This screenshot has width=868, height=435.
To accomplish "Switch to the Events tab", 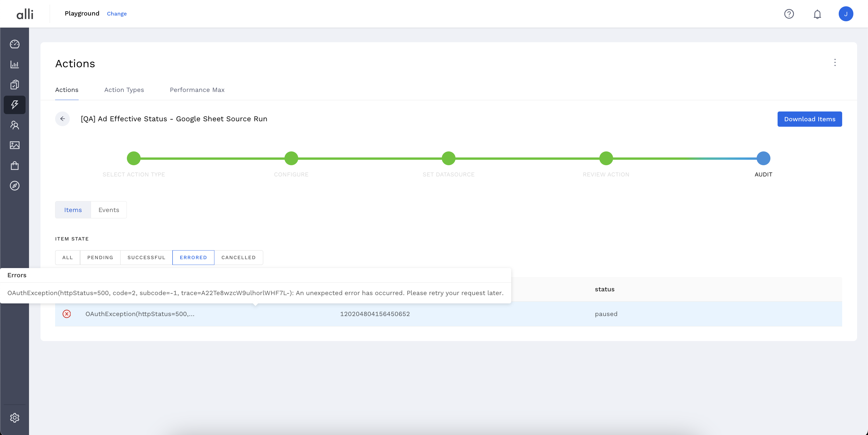I will click(x=108, y=210).
